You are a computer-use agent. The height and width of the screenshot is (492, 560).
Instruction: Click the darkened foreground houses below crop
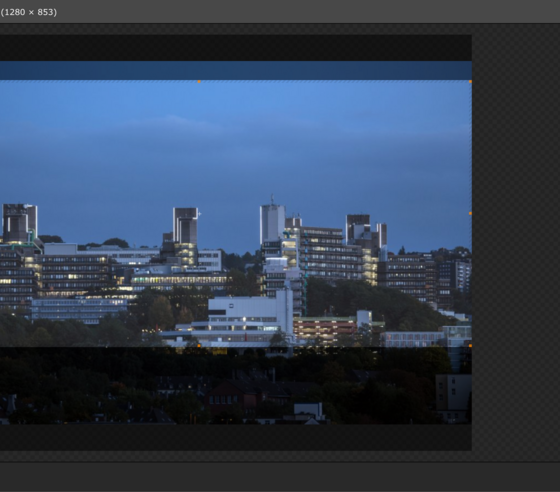[236, 386]
